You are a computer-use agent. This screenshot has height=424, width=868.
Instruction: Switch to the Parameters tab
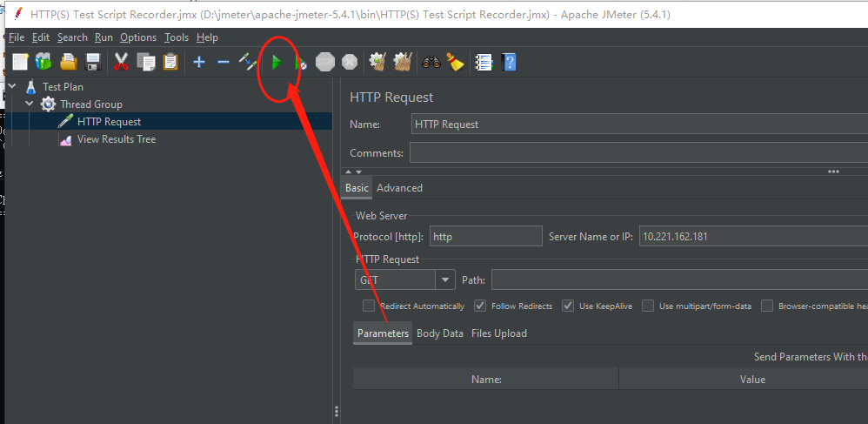coord(383,333)
